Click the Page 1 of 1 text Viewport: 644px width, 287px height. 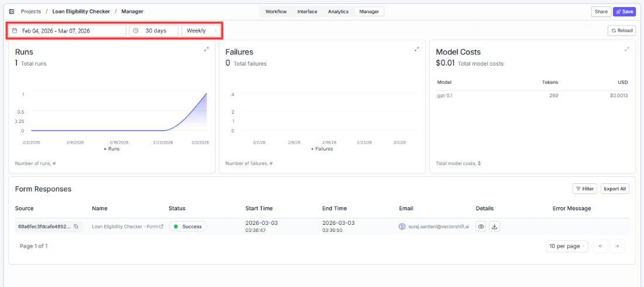[x=34, y=247]
